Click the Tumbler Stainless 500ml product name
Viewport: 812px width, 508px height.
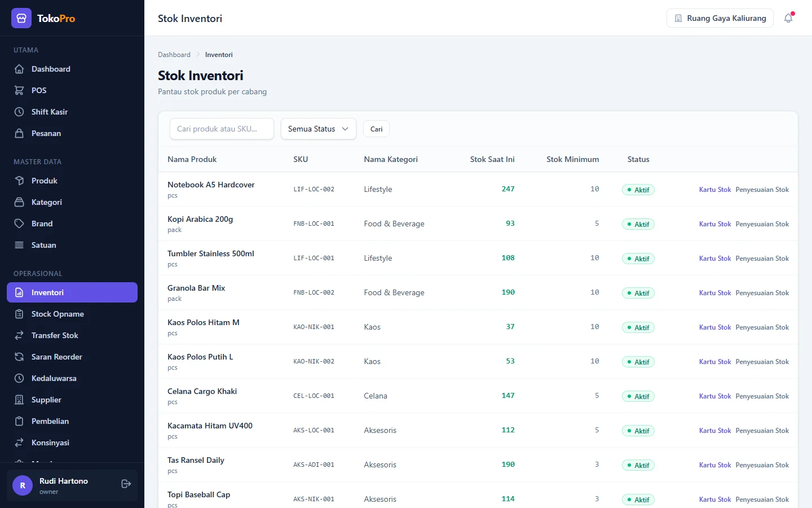click(x=211, y=253)
